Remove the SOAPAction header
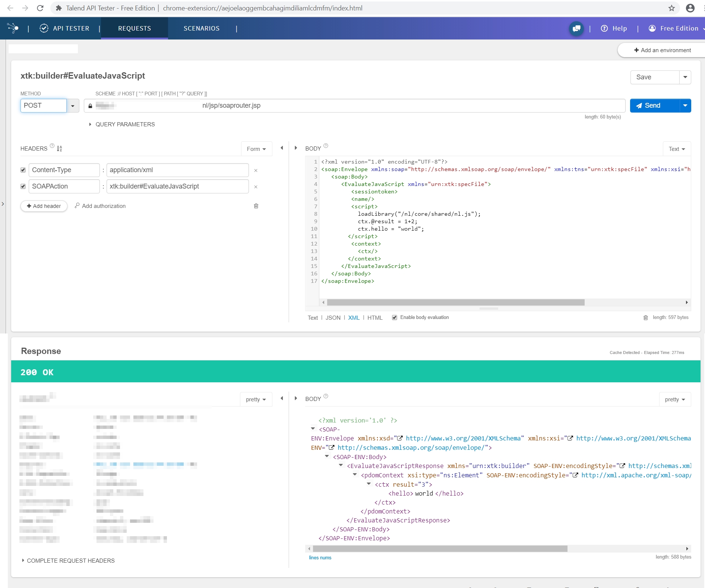This screenshot has height=588, width=705. [x=256, y=187]
